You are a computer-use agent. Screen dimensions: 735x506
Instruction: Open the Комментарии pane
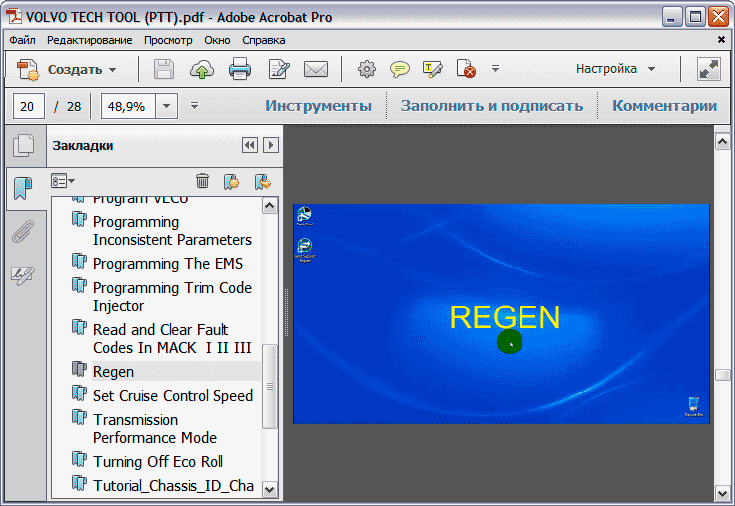coord(664,106)
